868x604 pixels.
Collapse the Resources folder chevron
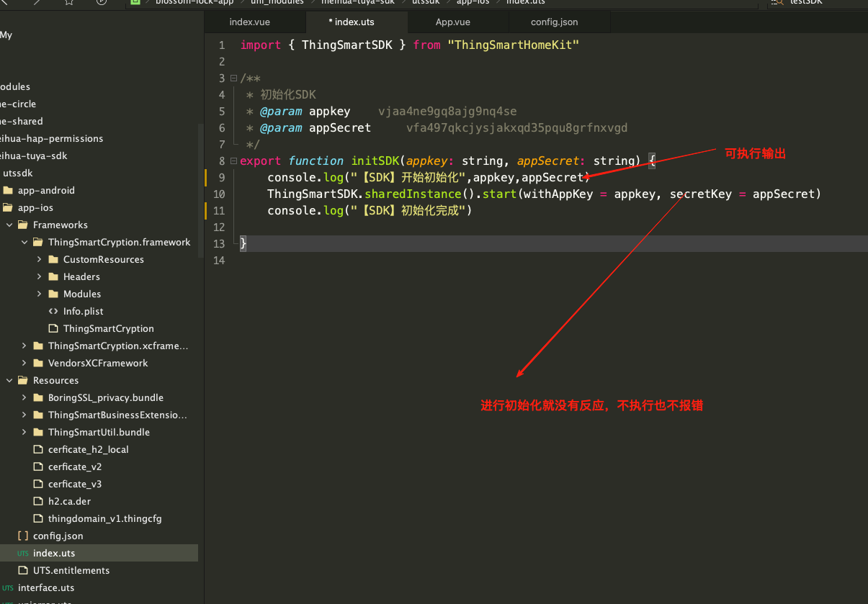(x=9, y=381)
